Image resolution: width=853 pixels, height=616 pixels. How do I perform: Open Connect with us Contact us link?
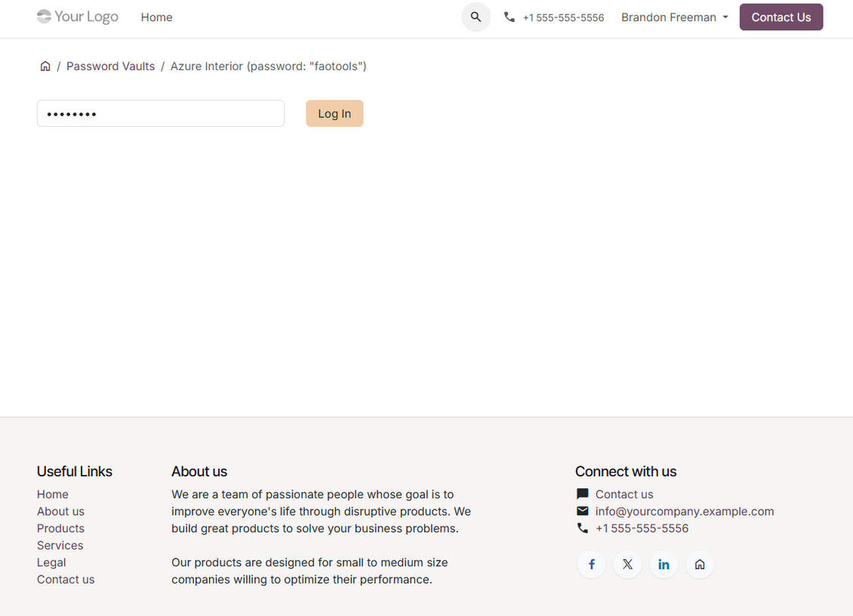[x=624, y=494]
